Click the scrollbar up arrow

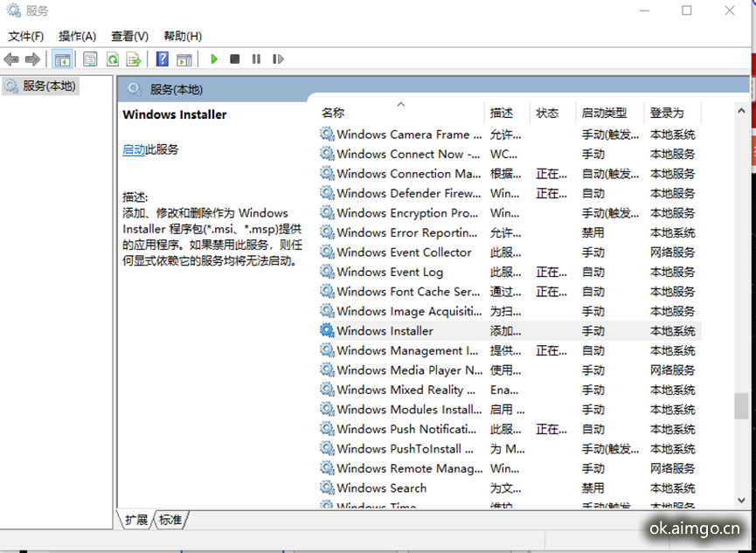(x=741, y=111)
